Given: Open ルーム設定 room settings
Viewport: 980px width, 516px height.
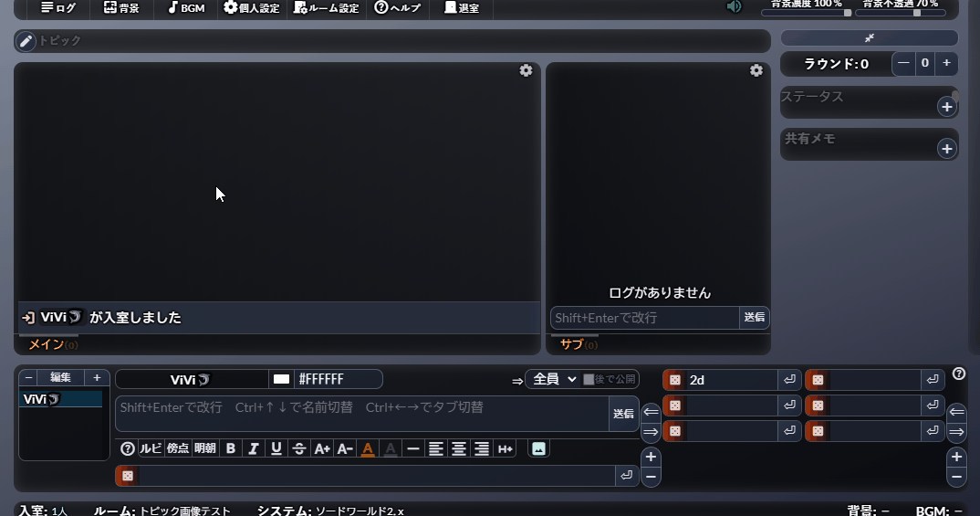Looking at the screenshot, I should click(x=327, y=7).
